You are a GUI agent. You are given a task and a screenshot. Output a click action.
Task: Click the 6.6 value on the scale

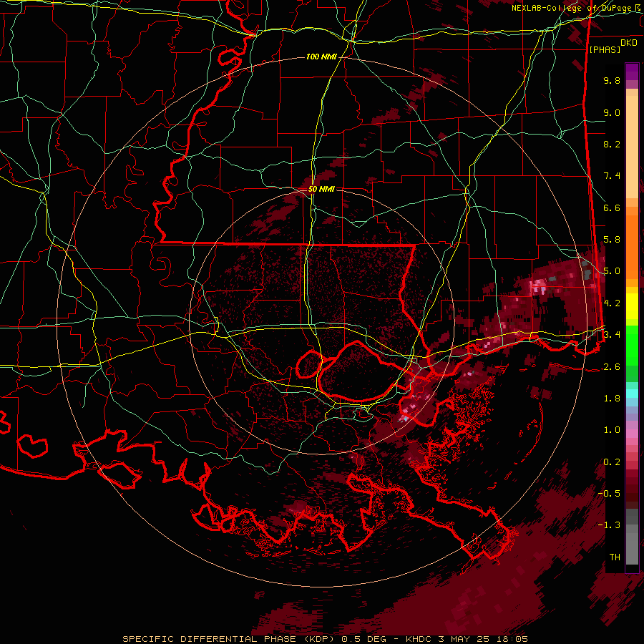[612, 208]
